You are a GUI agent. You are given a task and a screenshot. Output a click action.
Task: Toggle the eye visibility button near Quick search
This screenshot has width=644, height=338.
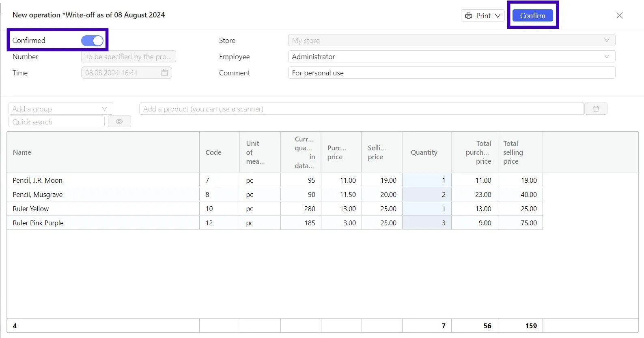(x=119, y=122)
